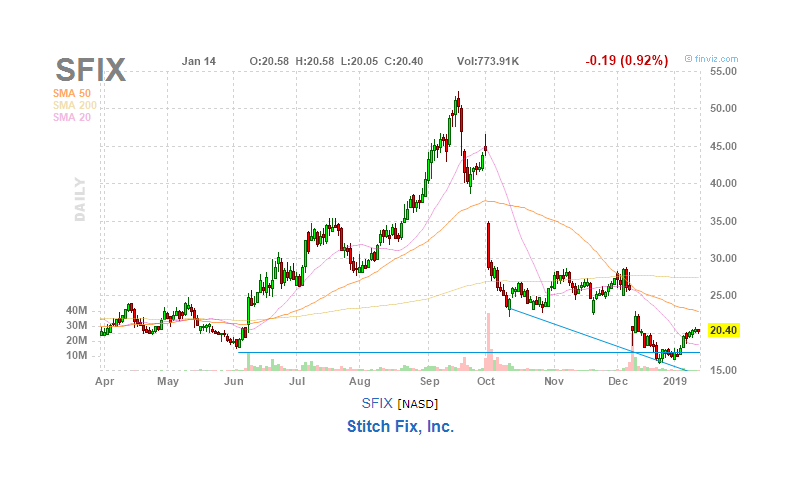Screen dimensions: 803x487
Task: Click the close price C:20.40
Action: tap(404, 61)
